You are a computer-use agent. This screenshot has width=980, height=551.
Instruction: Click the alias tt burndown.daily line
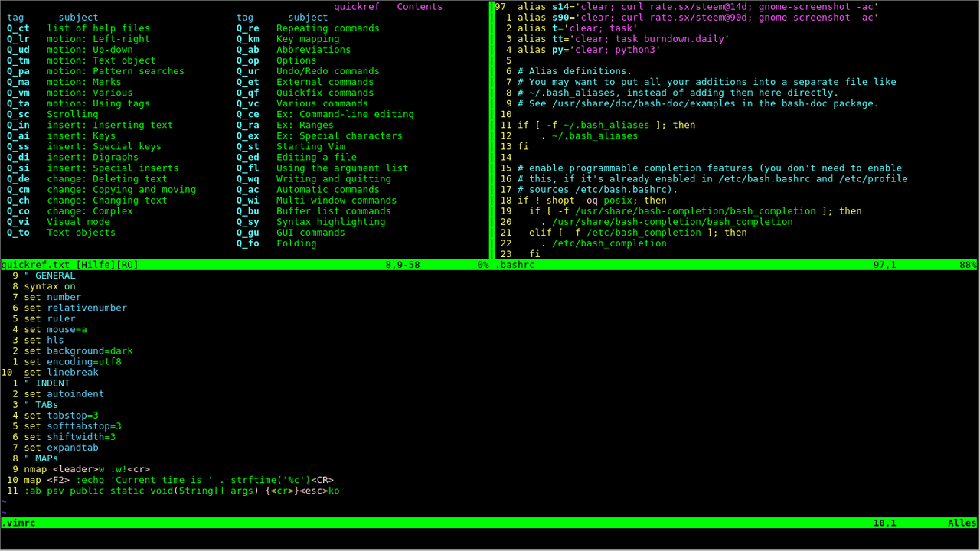(x=623, y=39)
